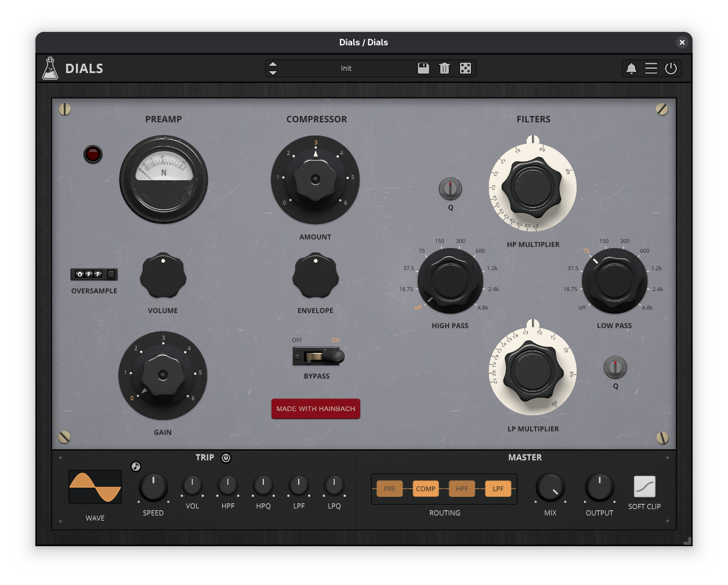Select the COMP routing block
This screenshot has width=728, height=585.
click(x=425, y=489)
